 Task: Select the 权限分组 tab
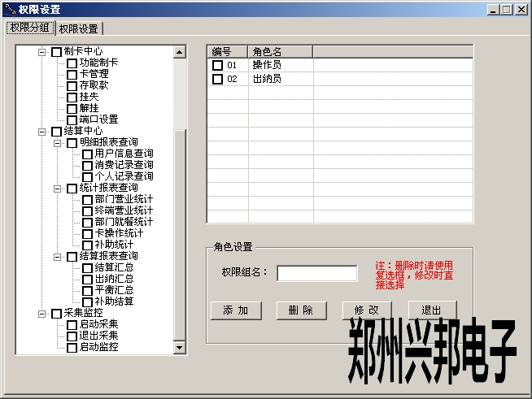30,28
